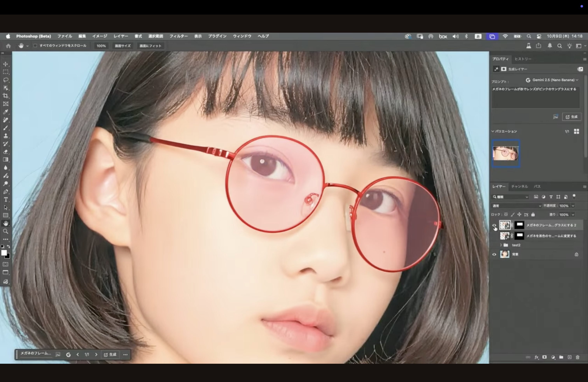The width and height of the screenshot is (588, 382).
Task: Enable scroll all windows checkbox
Action: 35,46
